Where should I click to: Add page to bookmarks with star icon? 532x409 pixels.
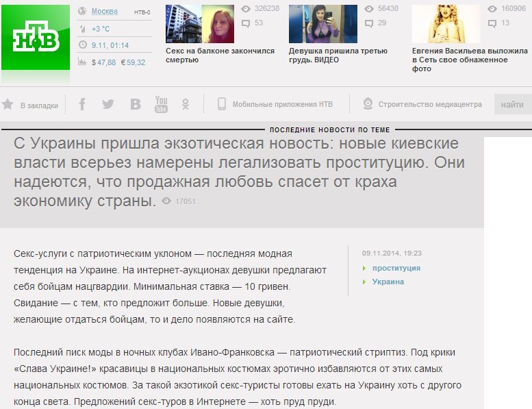tap(8, 105)
